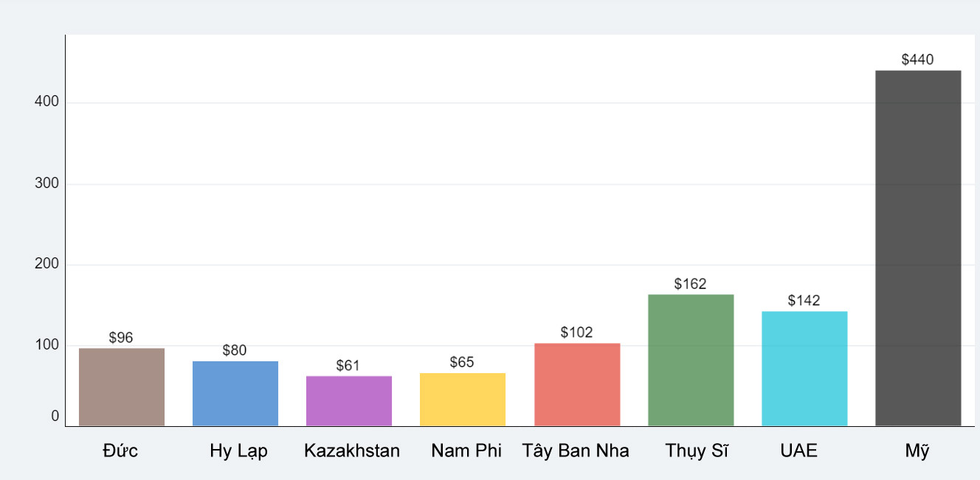Click the $96 value label

[x=121, y=338]
